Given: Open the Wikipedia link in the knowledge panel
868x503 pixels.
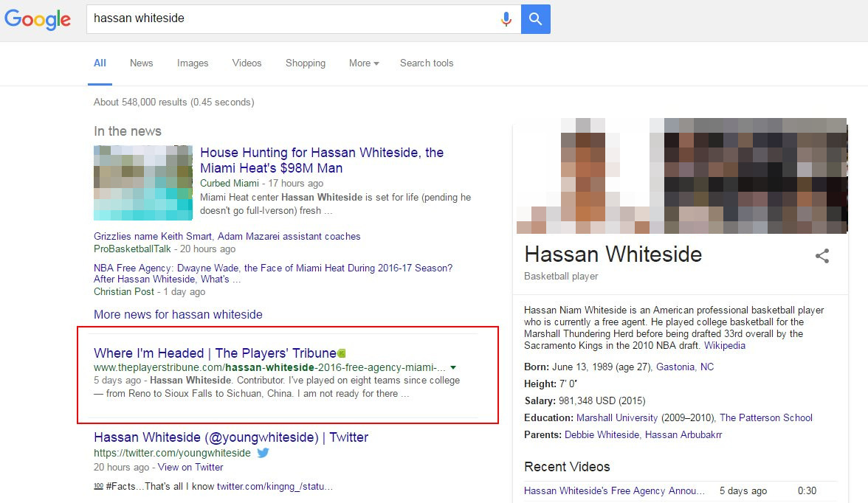Looking at the screenshot, I should 724,344.
